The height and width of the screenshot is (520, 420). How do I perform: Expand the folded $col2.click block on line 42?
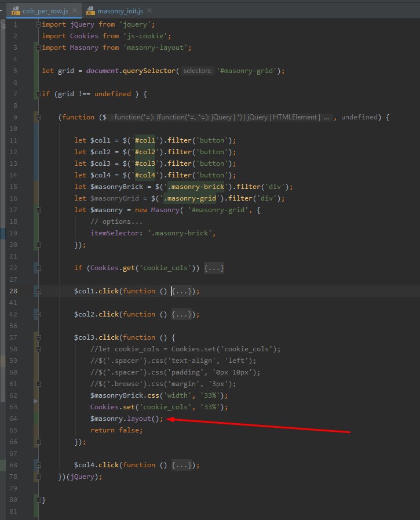[x=38, y=314]
